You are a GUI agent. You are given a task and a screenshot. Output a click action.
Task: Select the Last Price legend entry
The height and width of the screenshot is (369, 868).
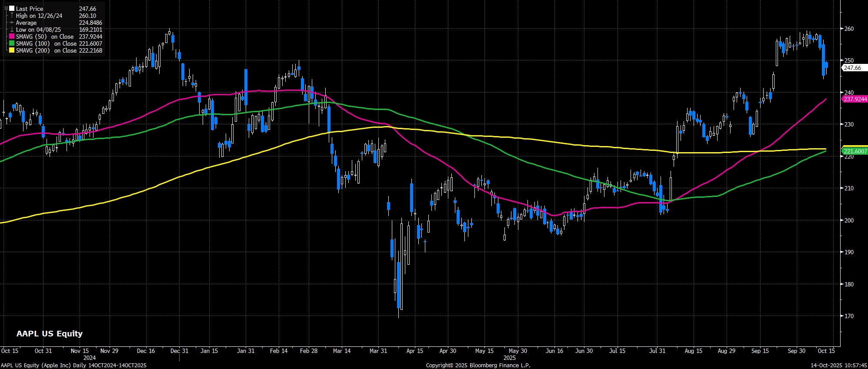pyautogui.click(x=30, y=9)
